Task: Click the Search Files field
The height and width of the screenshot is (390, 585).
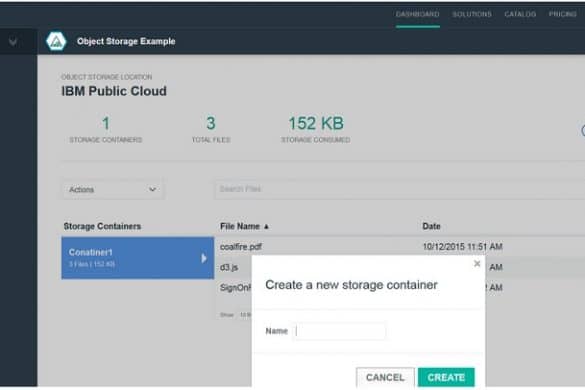Action: pos(400,189)
